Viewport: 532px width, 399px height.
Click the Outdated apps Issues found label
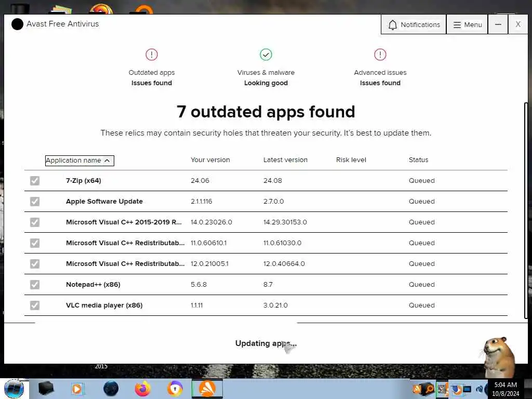click(x=152, y=83)
